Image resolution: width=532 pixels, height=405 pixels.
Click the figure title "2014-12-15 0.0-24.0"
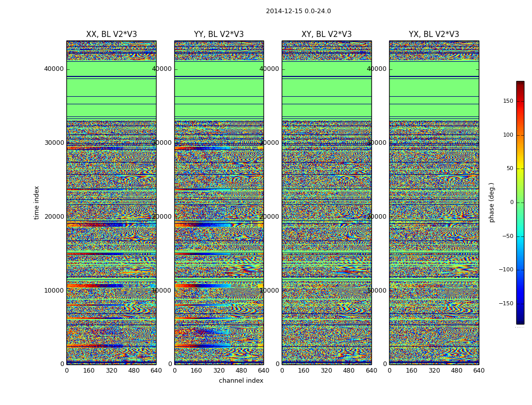point(298,11)
